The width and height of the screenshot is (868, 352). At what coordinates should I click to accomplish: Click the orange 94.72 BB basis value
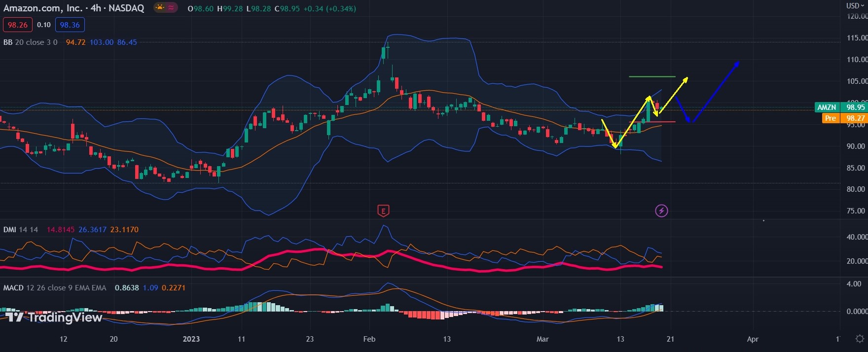click(75, 42)
